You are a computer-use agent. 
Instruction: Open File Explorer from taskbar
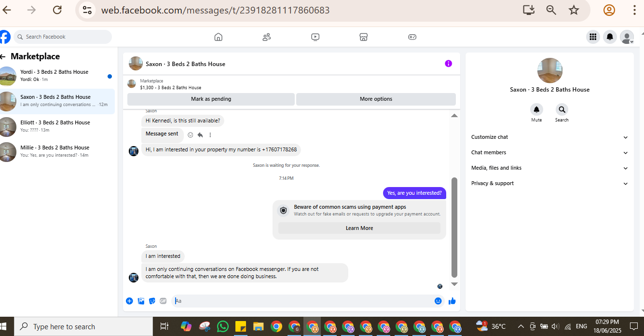pos(258,326)
